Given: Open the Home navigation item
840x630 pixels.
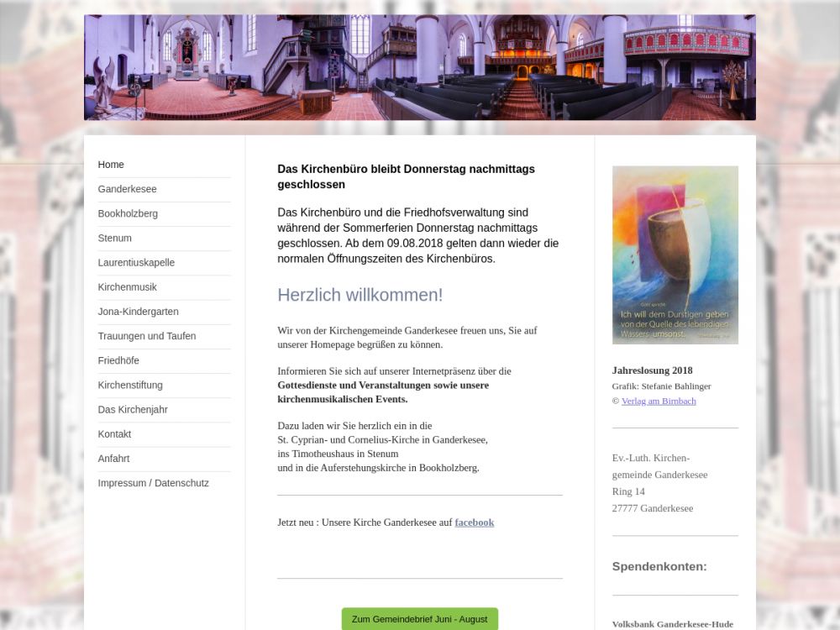Looking at the screenshot, I should tap(111, 165).
